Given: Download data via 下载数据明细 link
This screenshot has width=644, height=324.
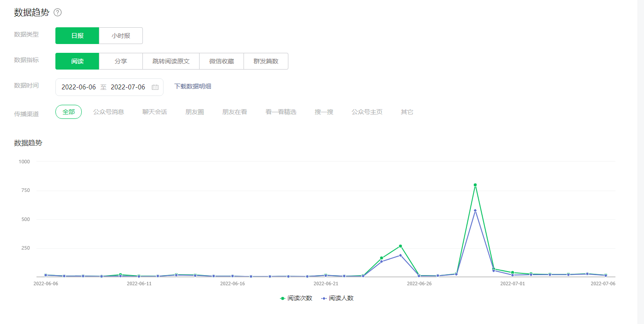Looking at the screenshot, I should (x=193, y=86).
